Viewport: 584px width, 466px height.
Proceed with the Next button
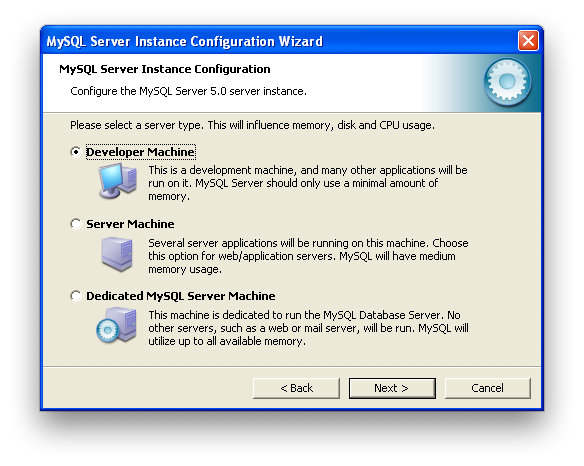[x=392, y=388]
